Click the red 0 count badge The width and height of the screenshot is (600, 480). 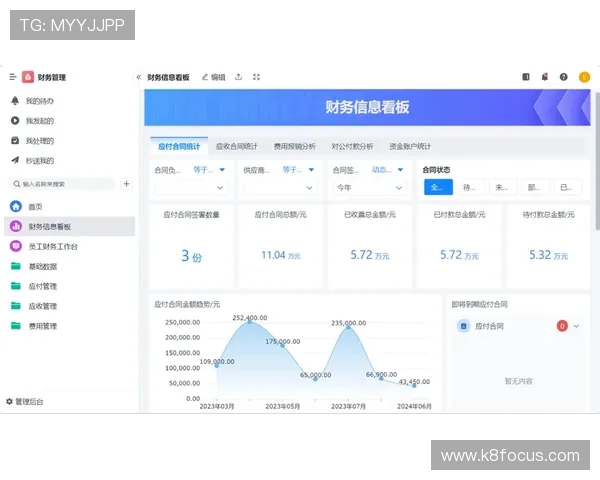point(562,326)
